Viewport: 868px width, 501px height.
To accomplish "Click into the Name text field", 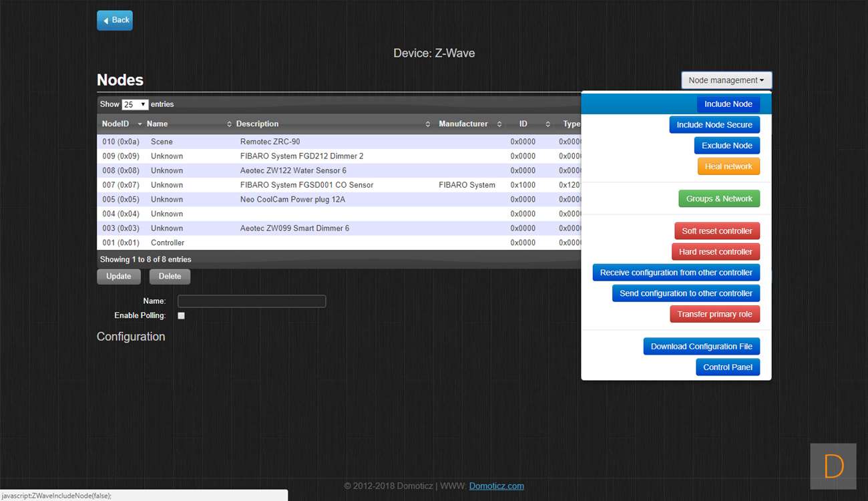I will pos(252,301).
